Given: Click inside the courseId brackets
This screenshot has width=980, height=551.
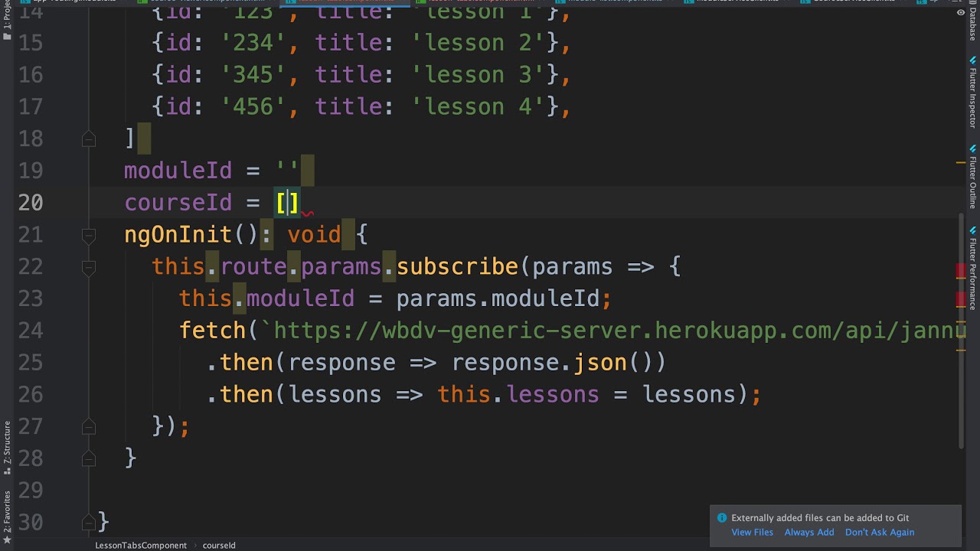Looking at the screenshot, I should (287, 203).
